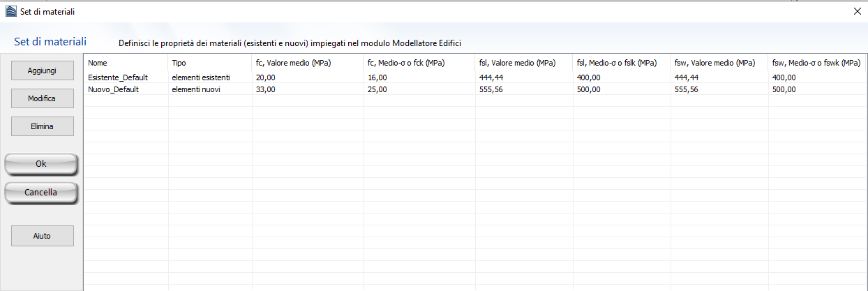Viewport: 868px width, 291px height.
Task: Select the 'elementi esistenti' type cell
Action: [201, 77]
